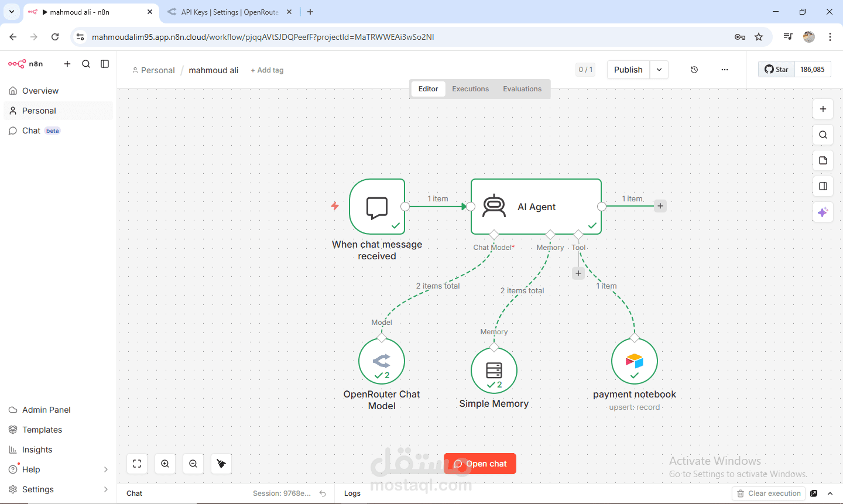Open a new browser tab
Screen dimensions: 843x504
(x=310, y=12)
